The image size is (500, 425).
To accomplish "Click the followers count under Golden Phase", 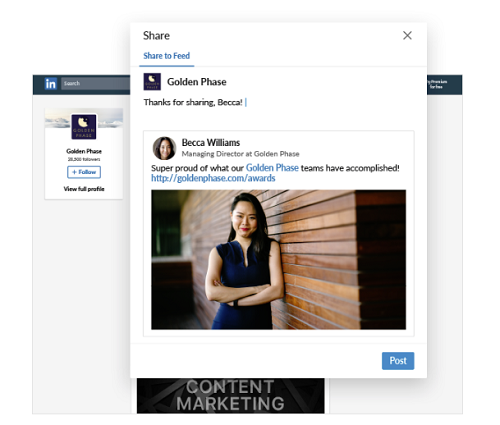I will click(x=84, y=159).
